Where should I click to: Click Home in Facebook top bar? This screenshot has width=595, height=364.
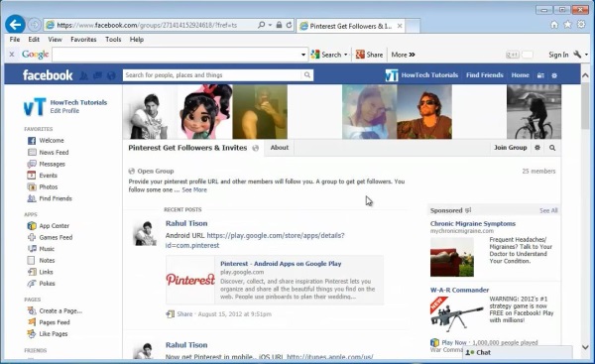520,75
